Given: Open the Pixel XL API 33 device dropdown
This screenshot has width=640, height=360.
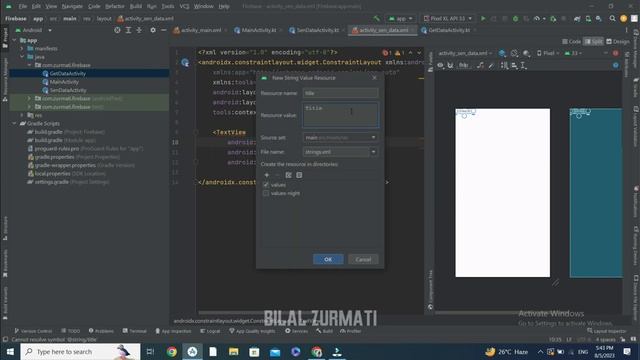Looking at the screenshot, I should (x=447, y=18).
